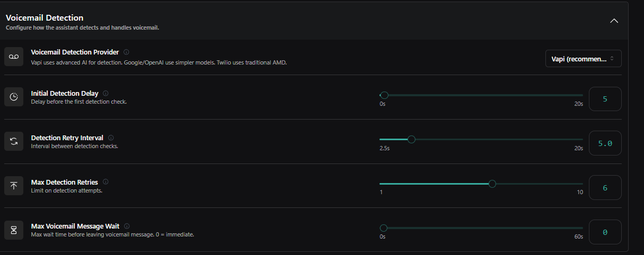The image size is (644, 255).
Task: Click info icon next to Max Detection Retries
Action: tap(105, 182)
